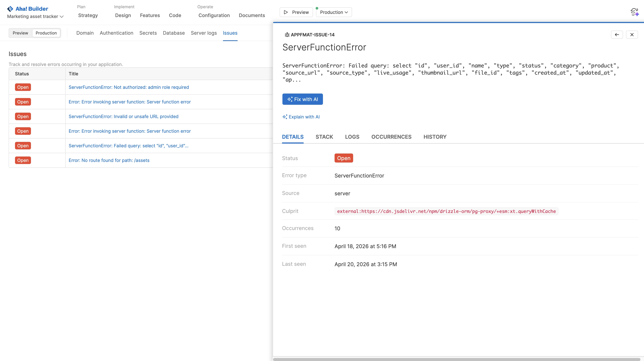Navigate to the Server logs section
The image size is (644, 361).
[x=204, y=33]
